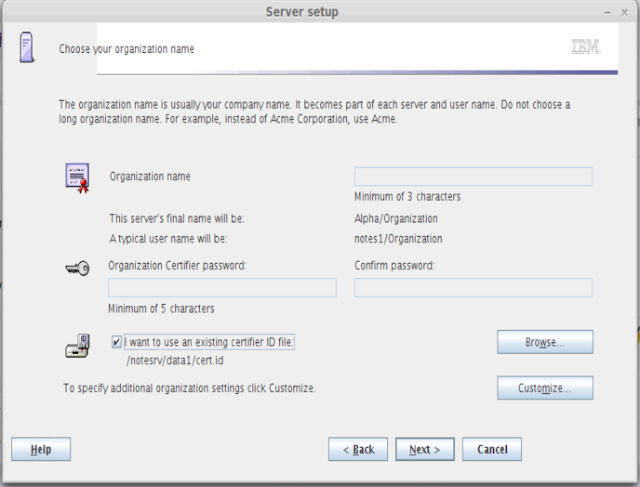This screenshot has height=487, width=640.
Task: Click into Organization Certifier password field
Action: (x=222, y=288)
